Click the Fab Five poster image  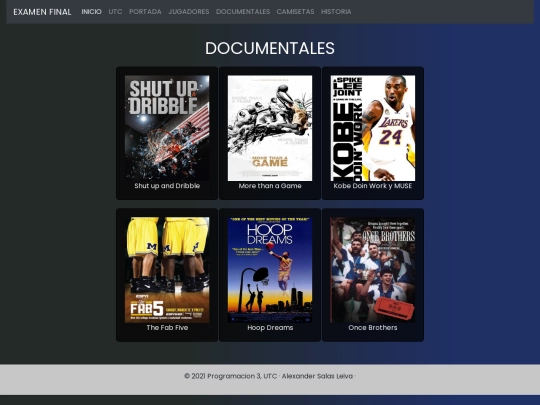167,270
